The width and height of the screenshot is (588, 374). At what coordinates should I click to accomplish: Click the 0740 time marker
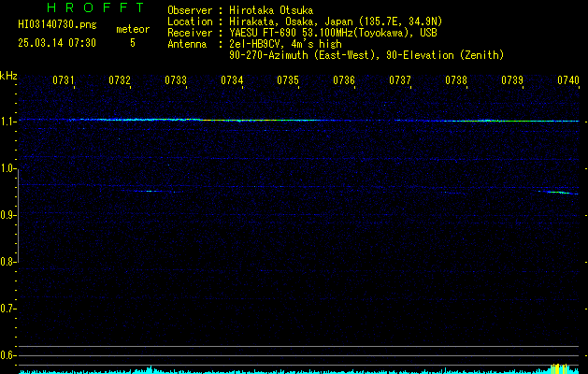568,80
